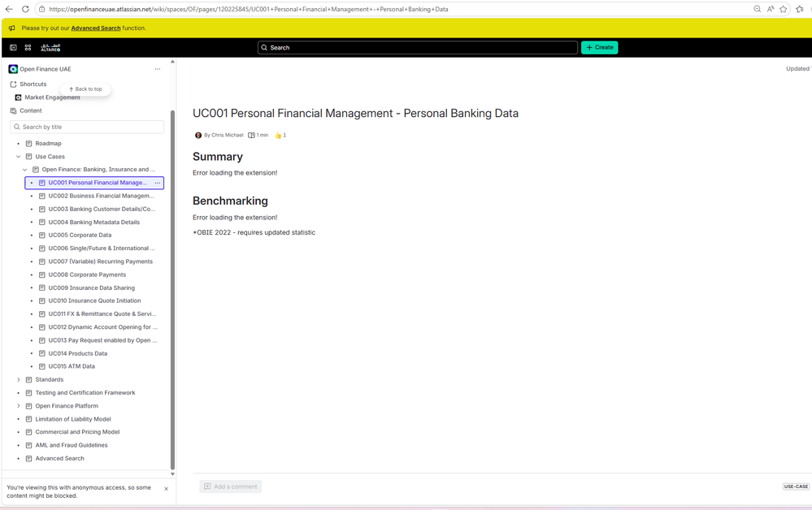This screenshot has width=812, height=510.
Task: Focus the top Search field
Action: [x=418, y=47]
